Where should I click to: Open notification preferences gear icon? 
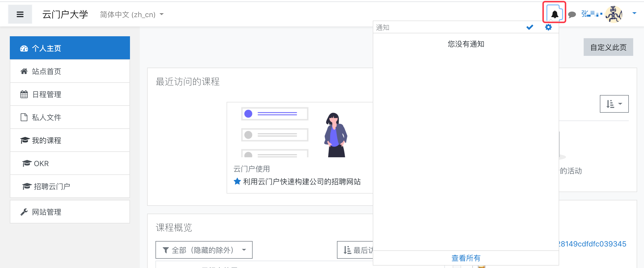click(548, 27)
